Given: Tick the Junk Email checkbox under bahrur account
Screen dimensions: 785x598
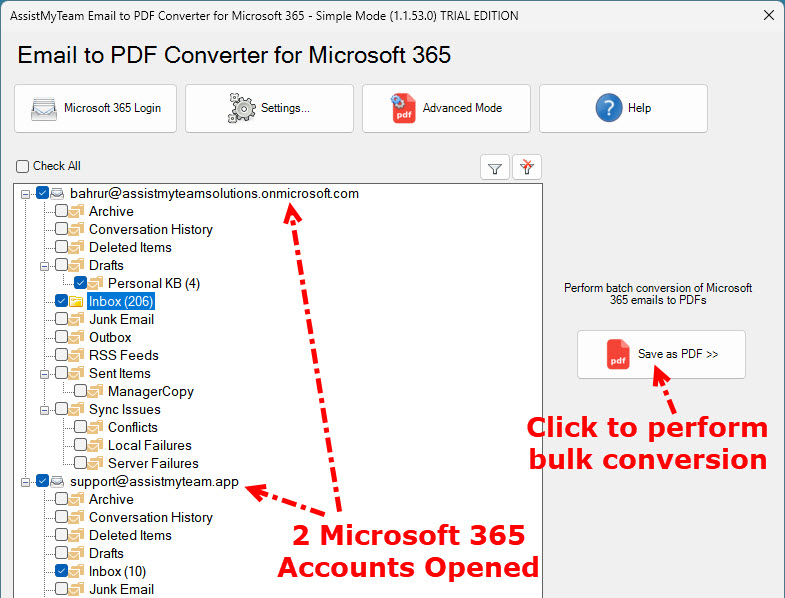Looking at the screenshot, I should coord(62,319).
